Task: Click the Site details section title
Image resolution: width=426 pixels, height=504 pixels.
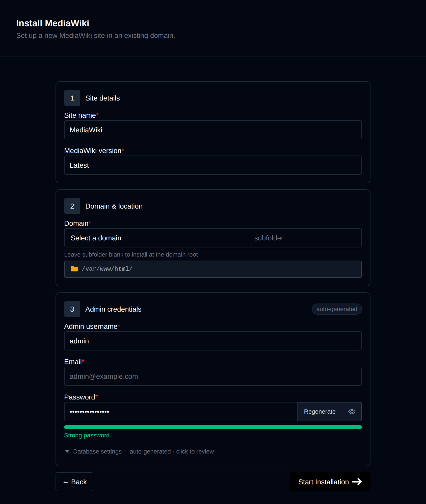Action: tap(102, 98)
